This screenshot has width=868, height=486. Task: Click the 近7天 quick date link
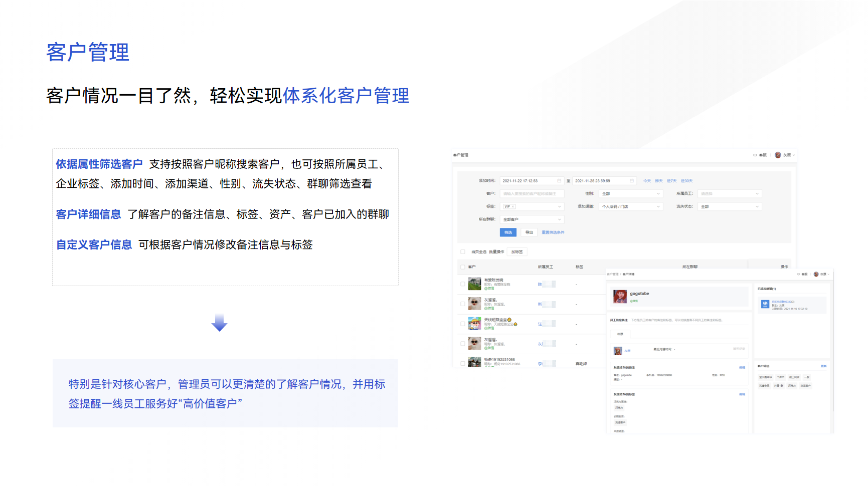(671, 181)
